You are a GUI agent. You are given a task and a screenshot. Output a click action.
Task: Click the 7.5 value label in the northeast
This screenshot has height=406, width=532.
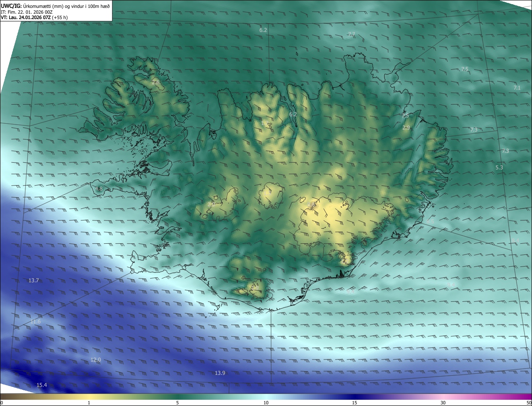(465, 69)
